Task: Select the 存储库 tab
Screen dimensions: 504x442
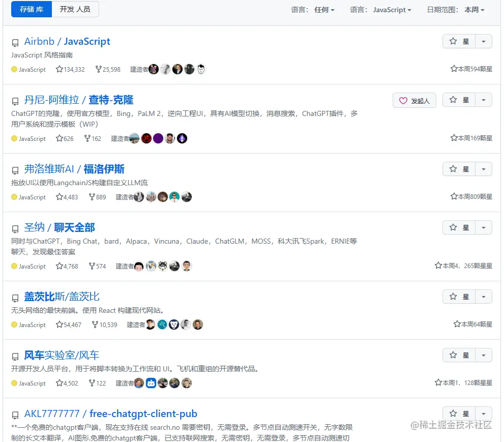Action: pyautogui.click(x=31, y=9)
